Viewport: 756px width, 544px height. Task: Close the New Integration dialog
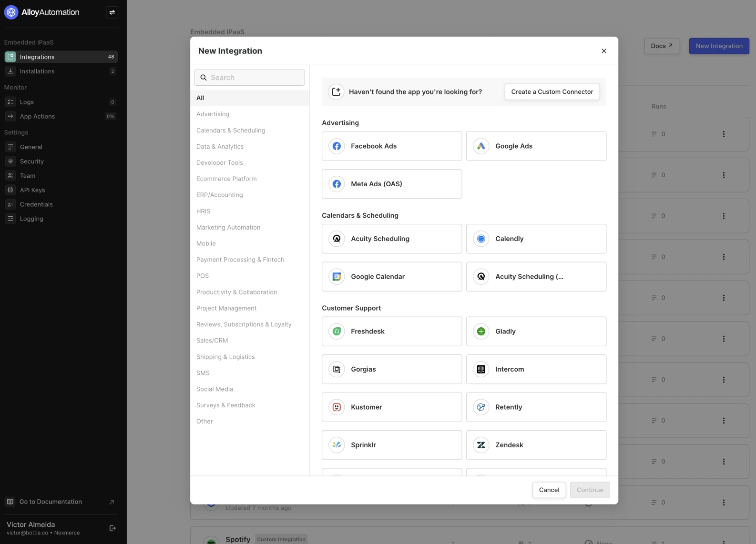604,51
